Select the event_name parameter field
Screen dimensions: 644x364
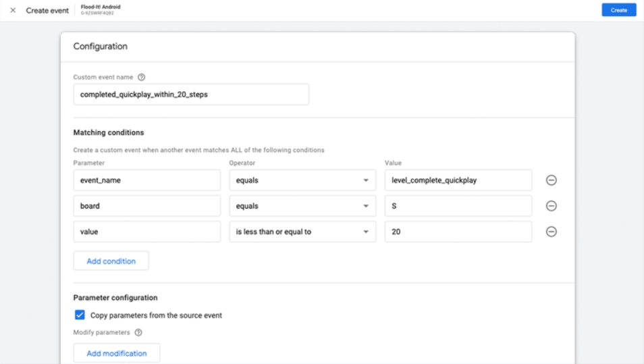[147, 180]
